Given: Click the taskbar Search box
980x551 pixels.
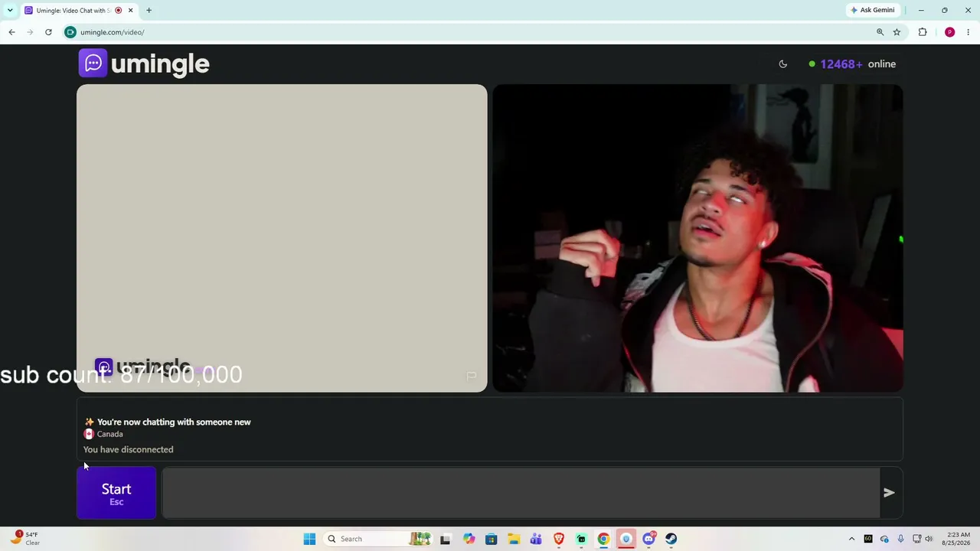Looking at the screenshot, I should coord(377,539).
